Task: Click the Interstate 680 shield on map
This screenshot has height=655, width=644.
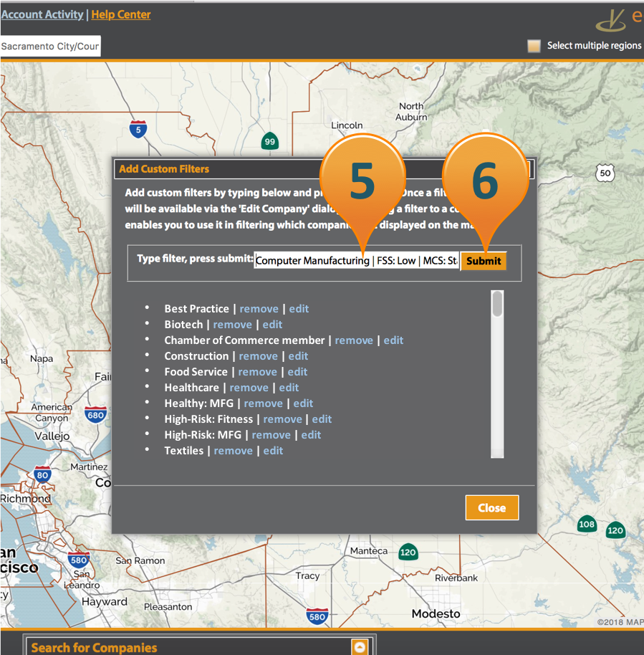Action: coord(96,415)
